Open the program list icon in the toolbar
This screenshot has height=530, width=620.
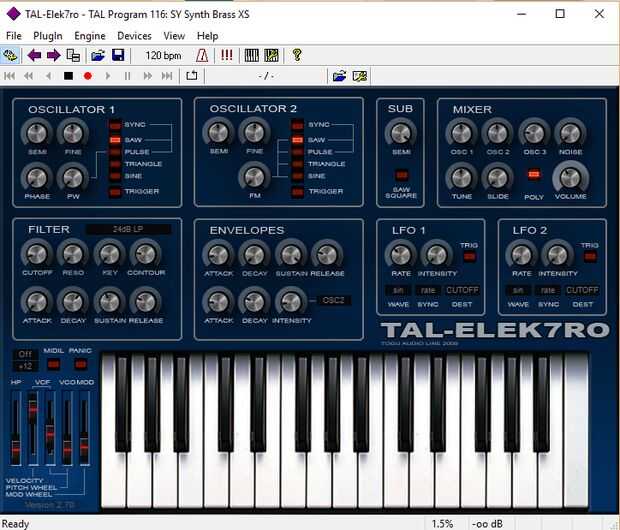(x=73, y=55)
